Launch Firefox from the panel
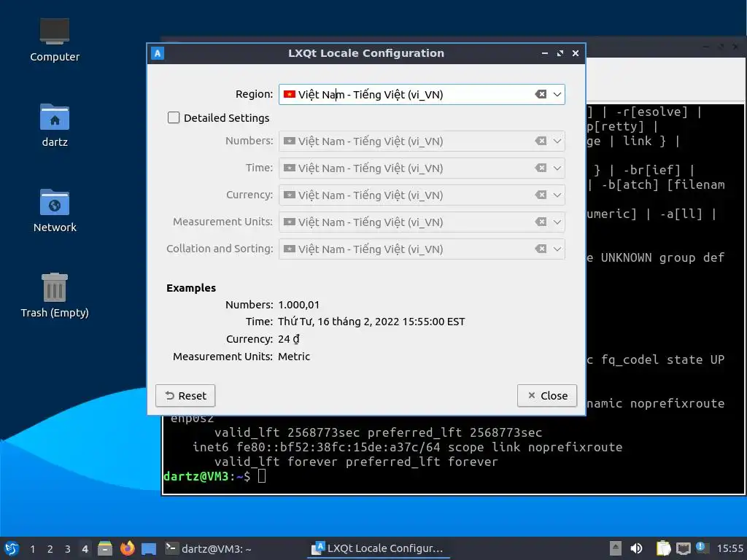 127,548
